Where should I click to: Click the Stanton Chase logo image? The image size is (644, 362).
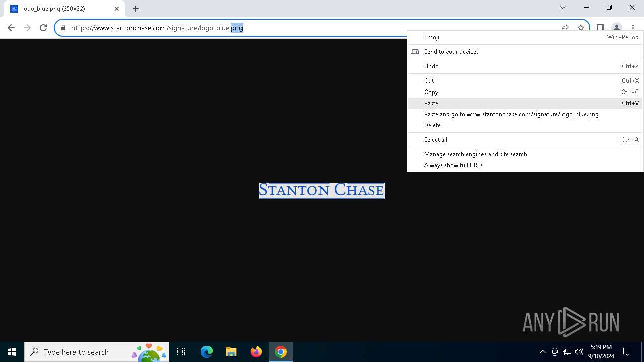tap(322, 190)
